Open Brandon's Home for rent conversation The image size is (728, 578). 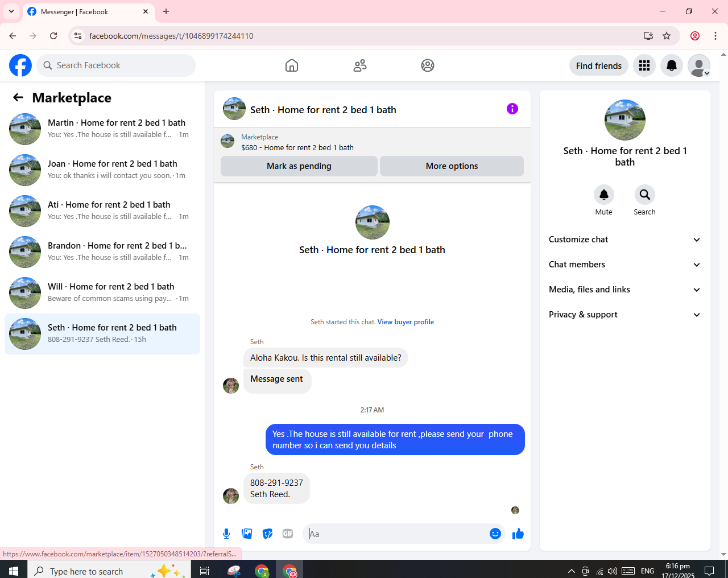click(x=102, y=252)
